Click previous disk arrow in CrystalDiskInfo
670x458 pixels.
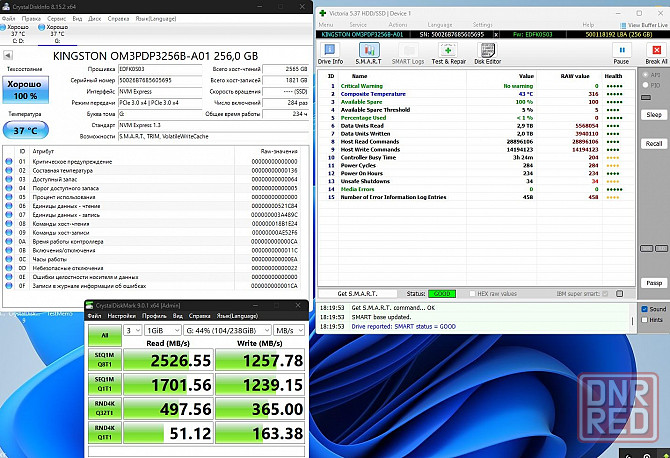click(x=10, y=54)
